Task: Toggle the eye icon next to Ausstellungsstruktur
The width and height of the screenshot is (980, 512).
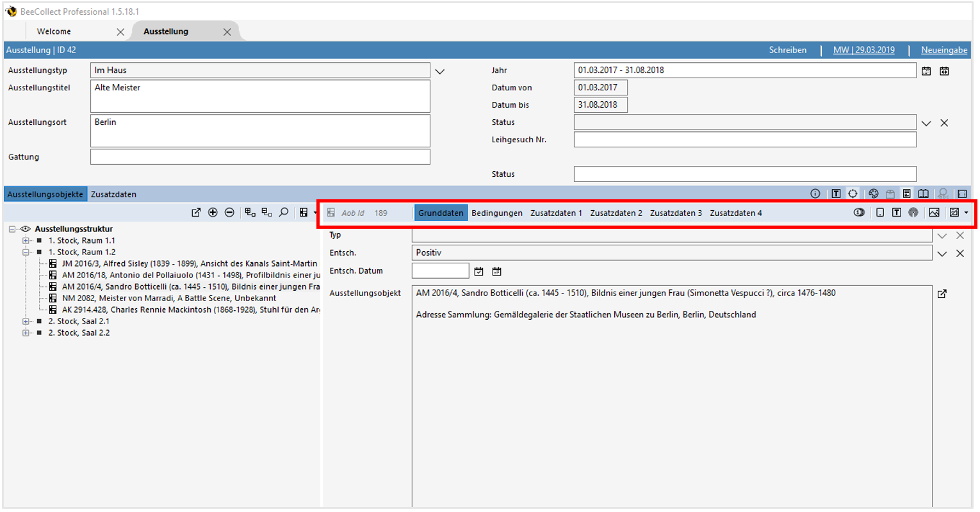Action: pyautogui.click(x=26, y=229)
